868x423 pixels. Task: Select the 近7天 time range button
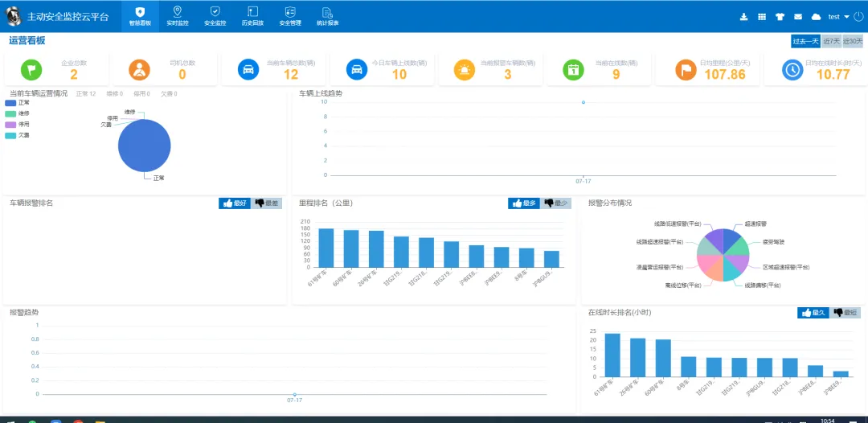(x=830, y=41)
